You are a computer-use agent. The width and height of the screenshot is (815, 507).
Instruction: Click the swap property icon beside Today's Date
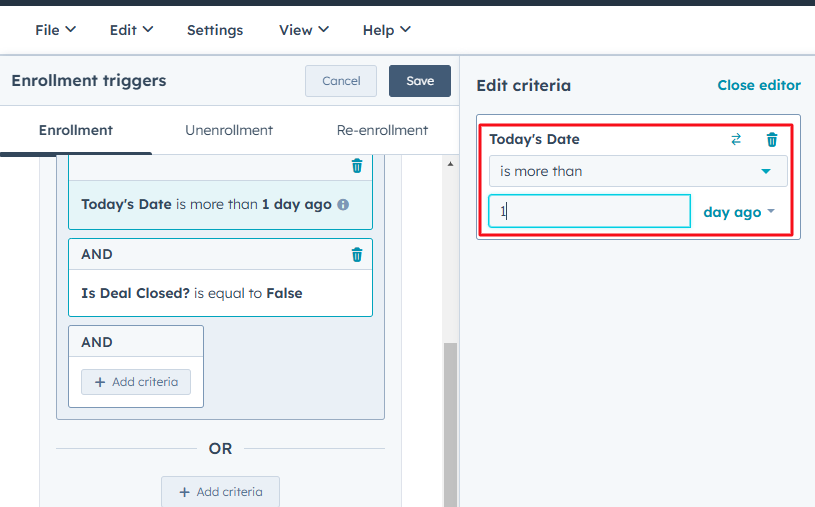(x=736, y=140)
